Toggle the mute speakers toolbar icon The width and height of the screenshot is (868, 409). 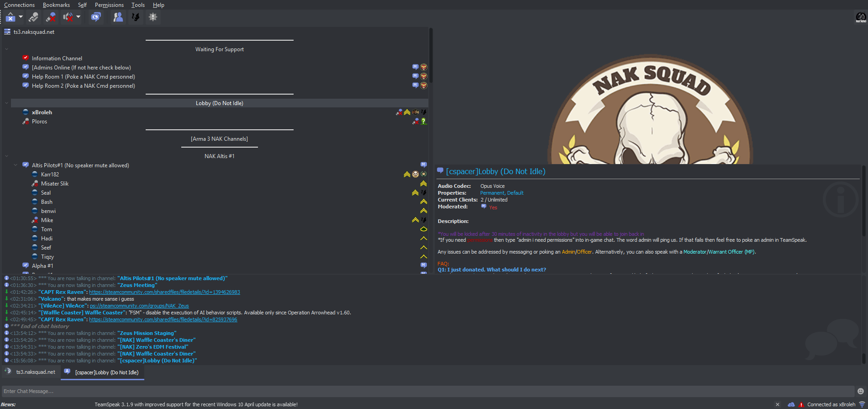(x=68, y=17)
